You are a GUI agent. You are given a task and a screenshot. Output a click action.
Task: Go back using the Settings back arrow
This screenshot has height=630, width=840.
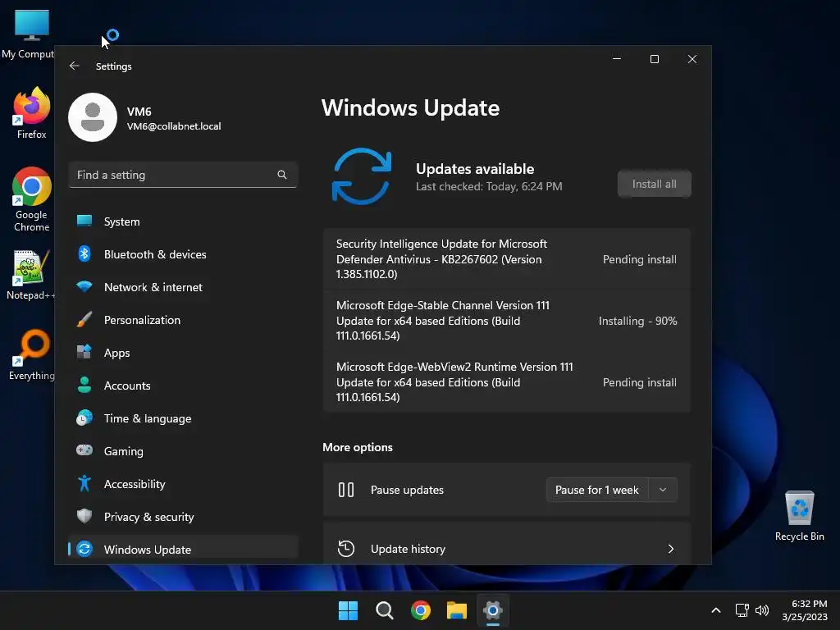pos(75,66)
